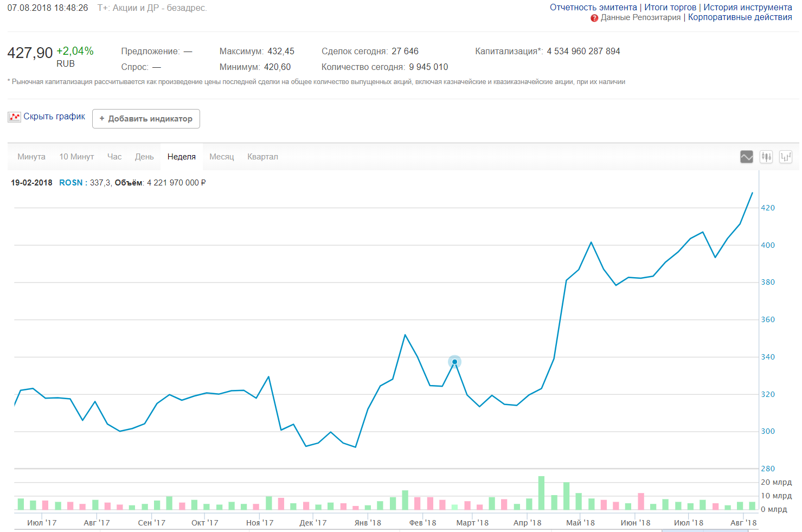Select the День interval tab
This screenshot has width=802, height=532.
pyautogui.click(x=144, y=157)
